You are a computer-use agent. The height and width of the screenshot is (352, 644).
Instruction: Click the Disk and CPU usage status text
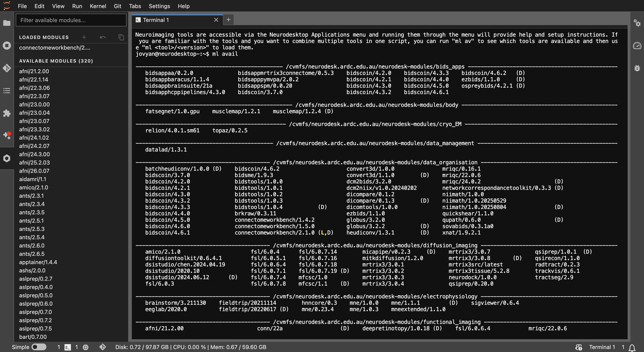coord(191,347)
